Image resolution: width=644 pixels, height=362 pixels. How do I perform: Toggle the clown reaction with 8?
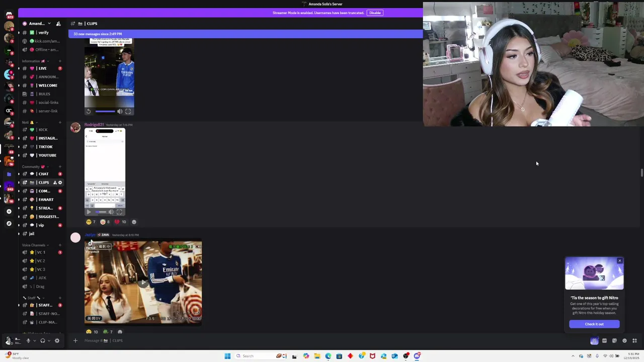[105, 222]
